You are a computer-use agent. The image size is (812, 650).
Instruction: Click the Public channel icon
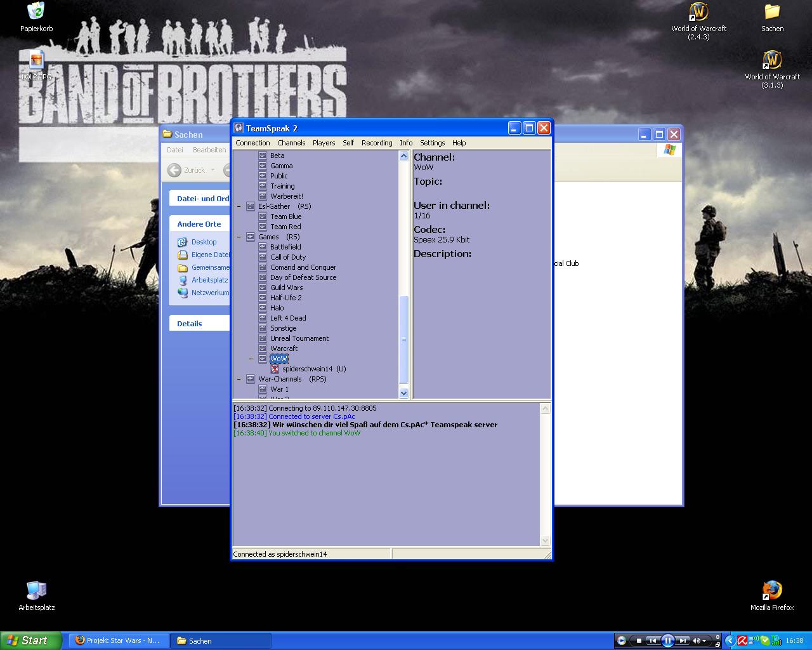point(263,176)
